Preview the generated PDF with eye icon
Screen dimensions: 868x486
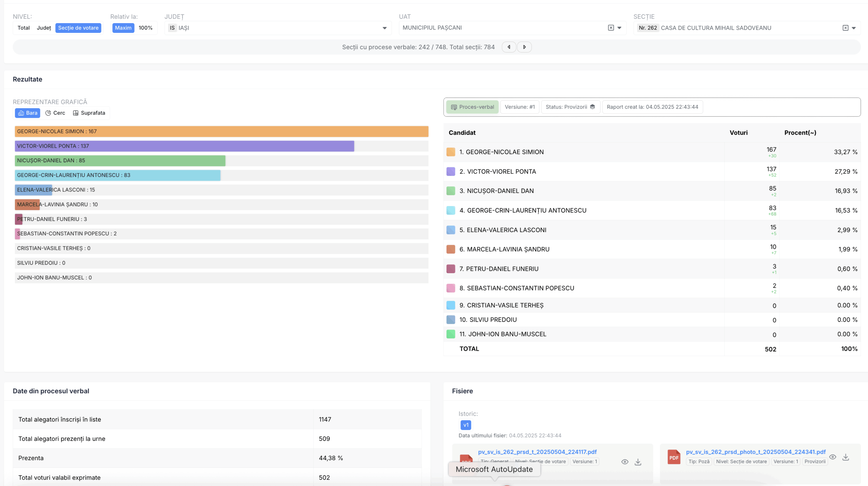[x=625, y=462]
